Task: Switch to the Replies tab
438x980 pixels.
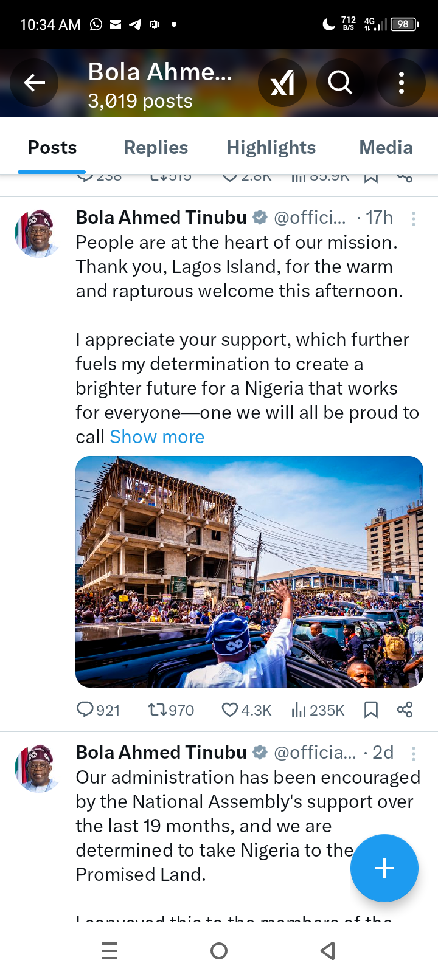Action: (156, 148)
